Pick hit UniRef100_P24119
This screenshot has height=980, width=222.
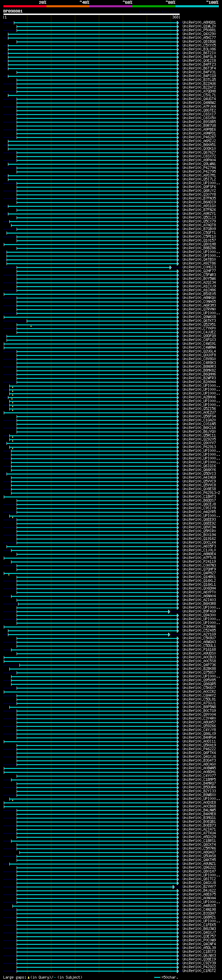click(199, 561)
